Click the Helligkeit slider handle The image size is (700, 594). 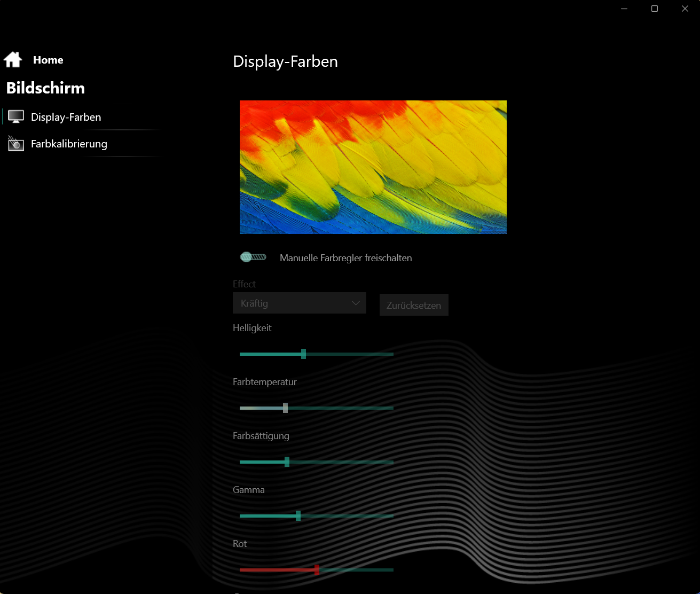(303, 354)
